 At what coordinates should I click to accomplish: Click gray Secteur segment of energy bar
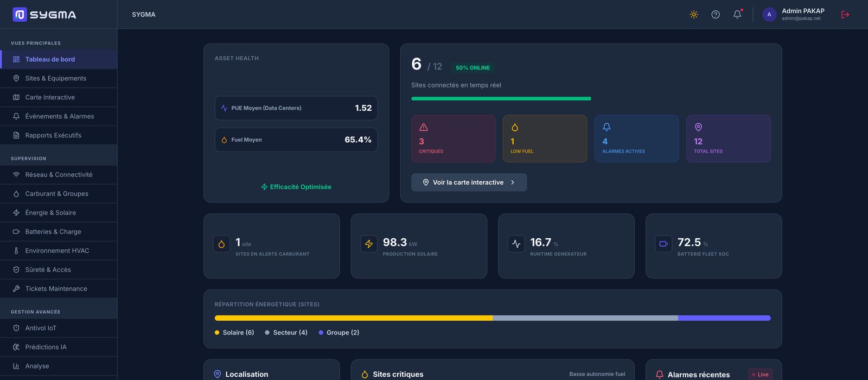tap(585, 318)
